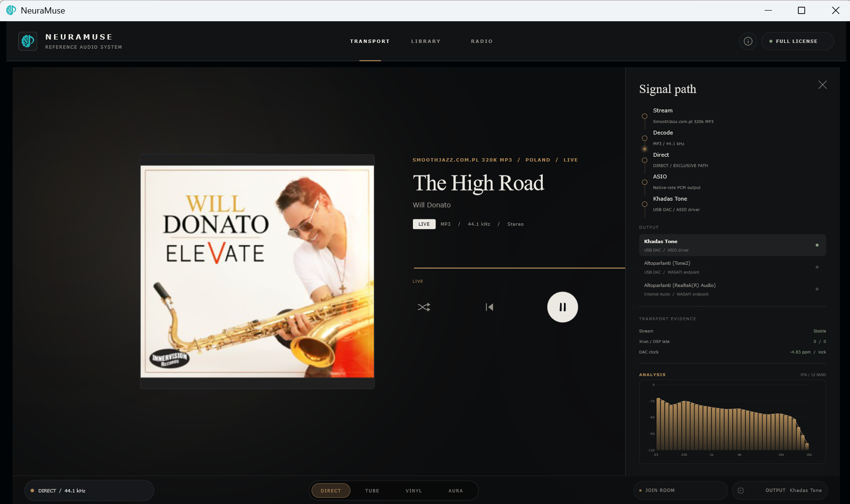The image size is (850, 504).
Task: Click the RTA / 12 BAND label
Action: 813,375
